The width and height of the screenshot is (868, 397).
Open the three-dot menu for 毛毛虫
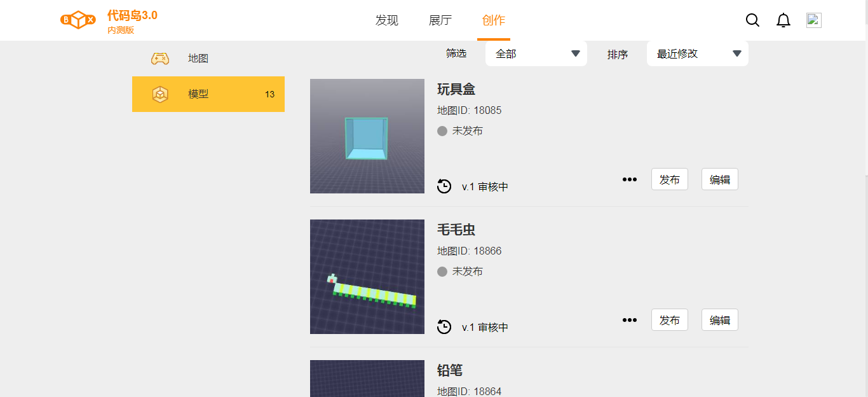pos(630,320)
